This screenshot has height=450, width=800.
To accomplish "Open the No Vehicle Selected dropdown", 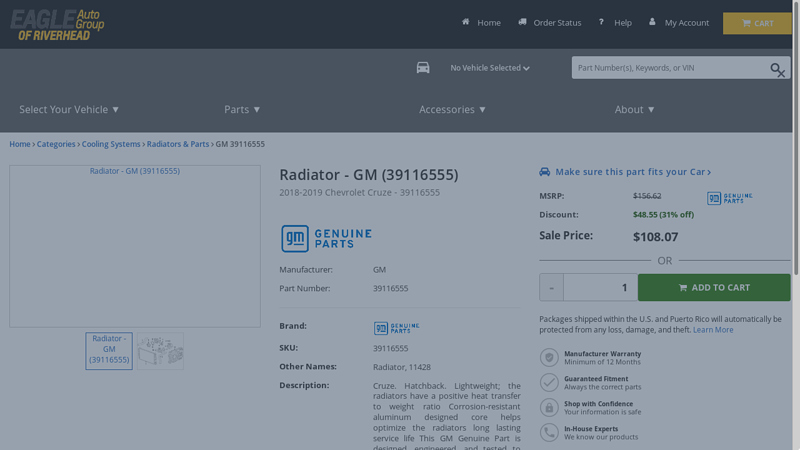I will coord(489,68).
